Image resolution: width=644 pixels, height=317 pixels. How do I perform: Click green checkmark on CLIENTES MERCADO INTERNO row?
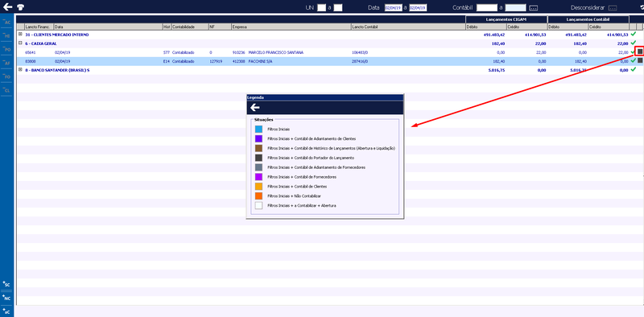coord(634,35)
